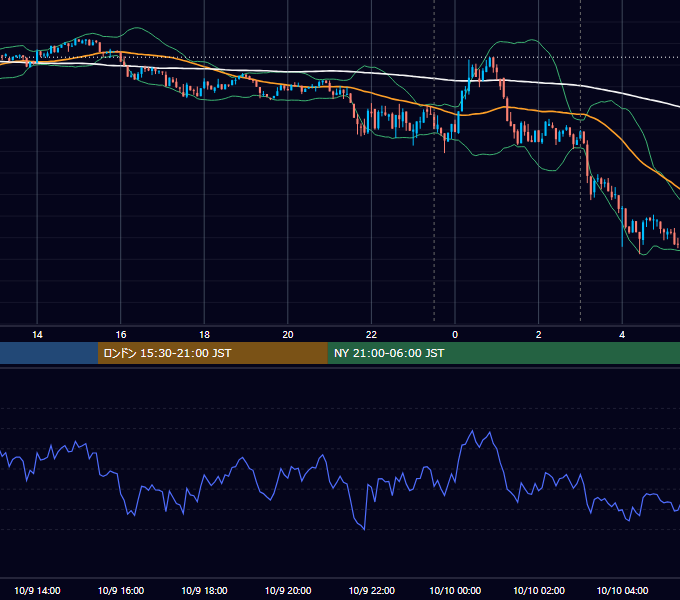Click the 18 hour label on price chart axis
680x600 pixels.
(204, 335)
